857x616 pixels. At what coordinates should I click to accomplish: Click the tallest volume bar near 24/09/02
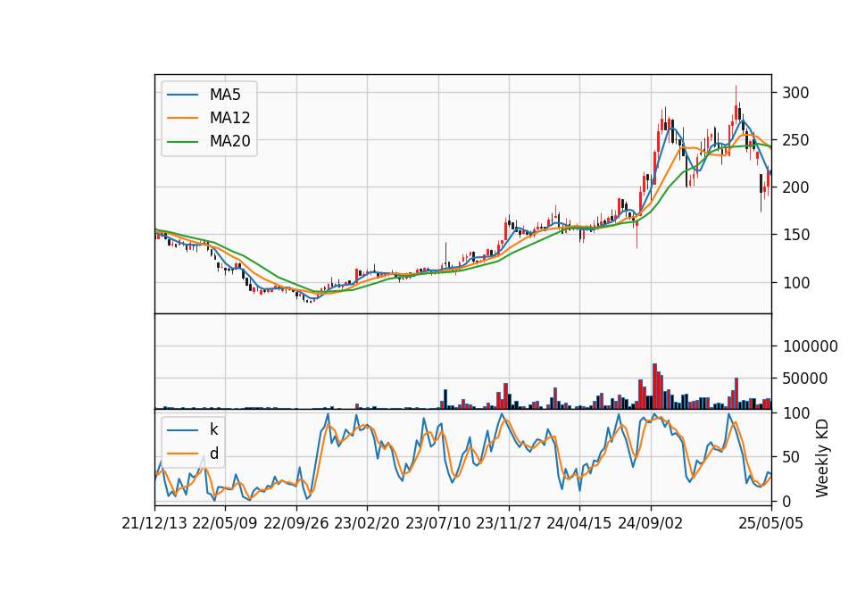pyautogui.click(x=654, y=386)
